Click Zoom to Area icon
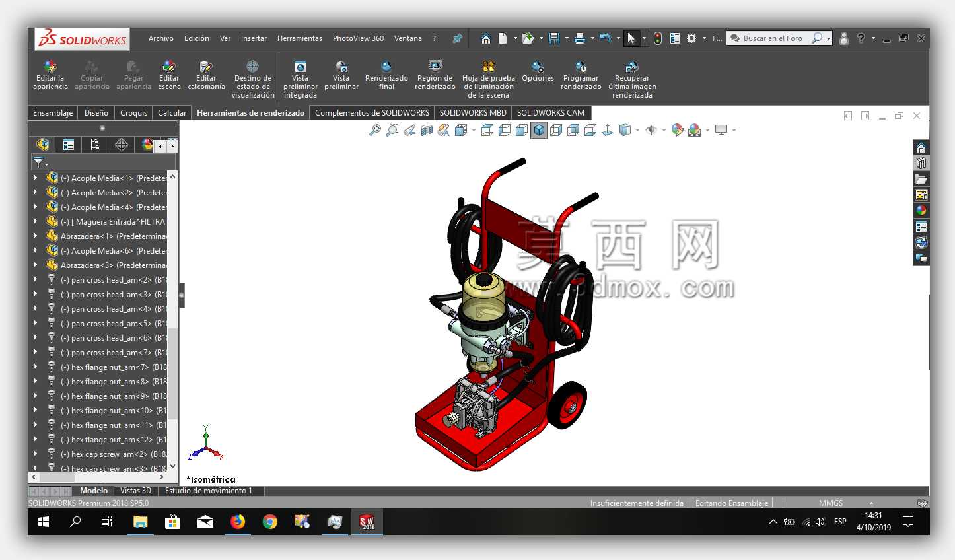Viewport: 955px width, 560px height. point(392,130)
